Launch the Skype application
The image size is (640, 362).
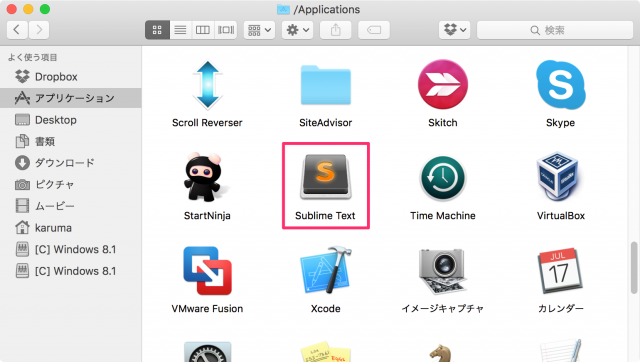point(560,85)
